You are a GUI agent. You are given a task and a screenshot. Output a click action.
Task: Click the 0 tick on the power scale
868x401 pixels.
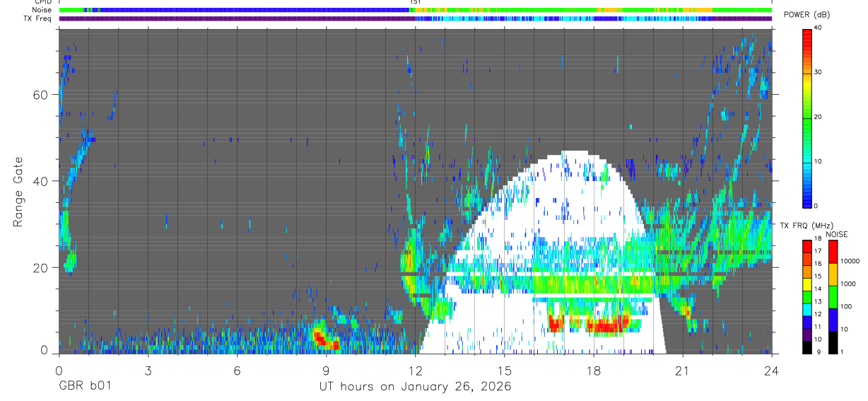click(x=816, y=206)
